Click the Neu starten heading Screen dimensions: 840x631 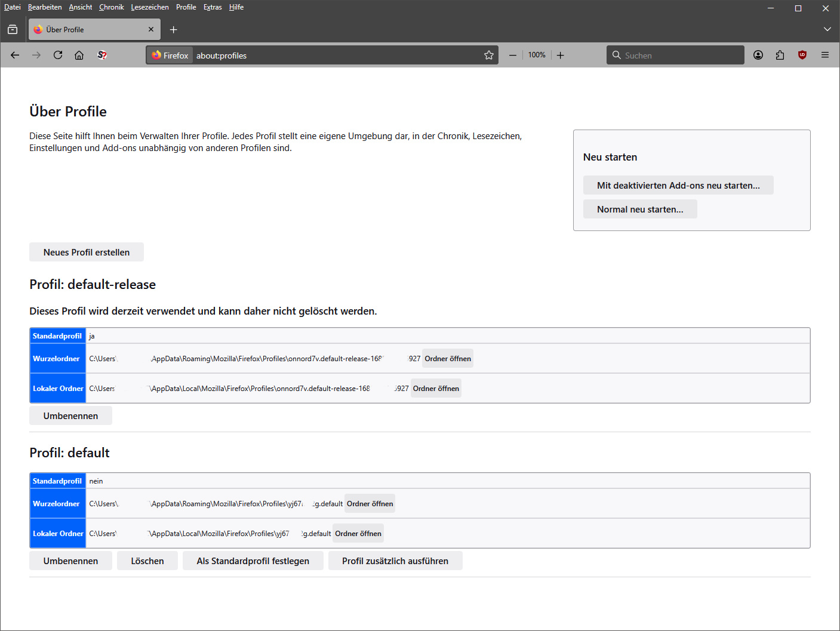tap(610, 157)
